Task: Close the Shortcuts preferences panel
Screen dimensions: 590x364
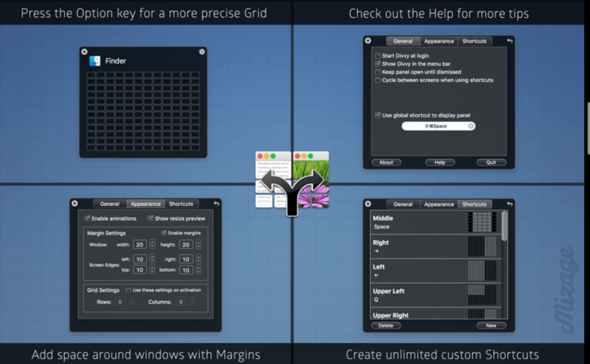Action: point(368,204)
